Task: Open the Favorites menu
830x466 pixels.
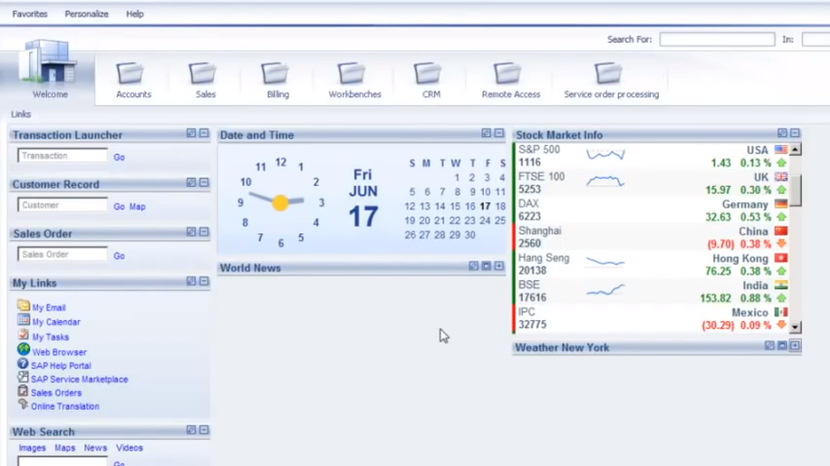Action: tap(29, 14)
